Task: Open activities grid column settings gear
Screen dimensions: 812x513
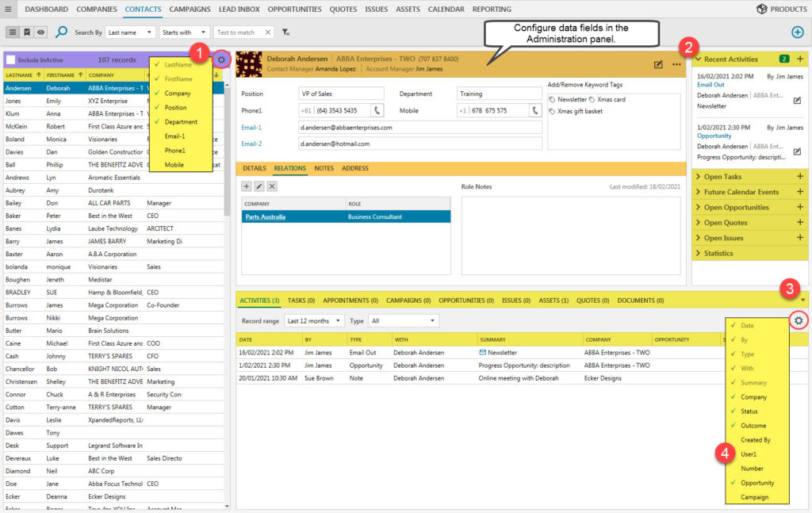Action: 799,320
